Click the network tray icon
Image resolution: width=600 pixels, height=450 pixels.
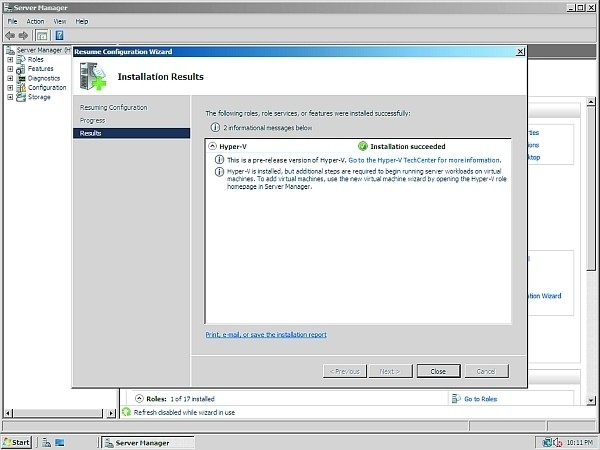(548, 443)
